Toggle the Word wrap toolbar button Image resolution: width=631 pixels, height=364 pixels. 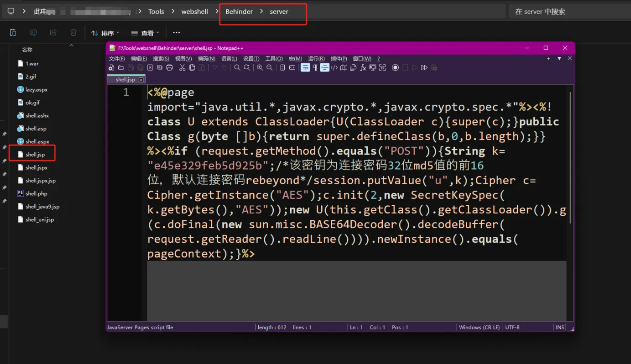click(305, 68)
